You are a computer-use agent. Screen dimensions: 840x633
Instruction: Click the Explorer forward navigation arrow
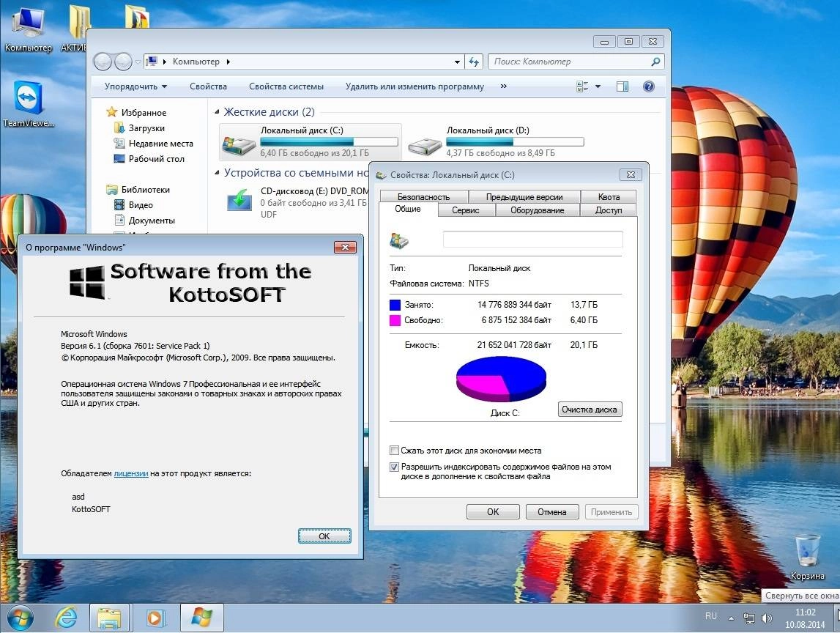pos(123,62)
